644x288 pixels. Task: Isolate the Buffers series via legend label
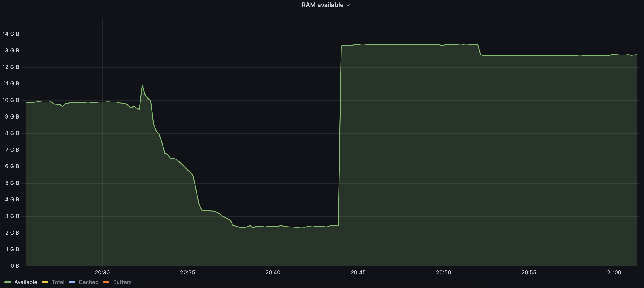click(x=122, y=282)
